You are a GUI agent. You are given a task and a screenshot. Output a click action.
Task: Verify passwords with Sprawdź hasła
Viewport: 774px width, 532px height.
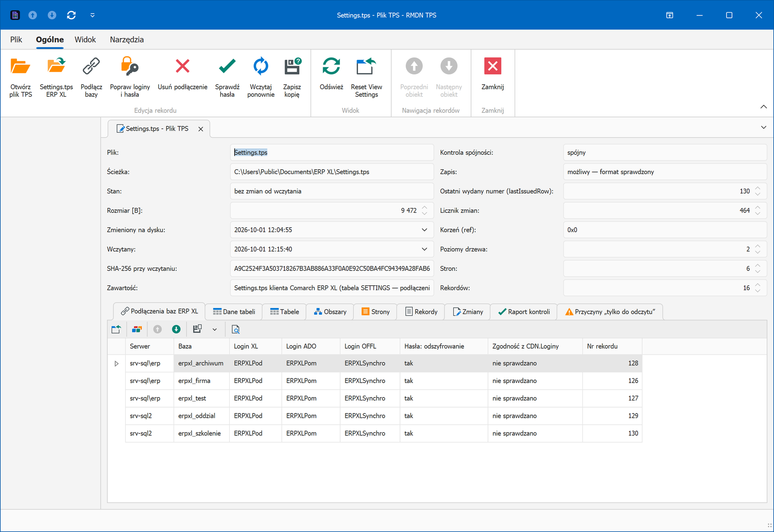(227, 78)
